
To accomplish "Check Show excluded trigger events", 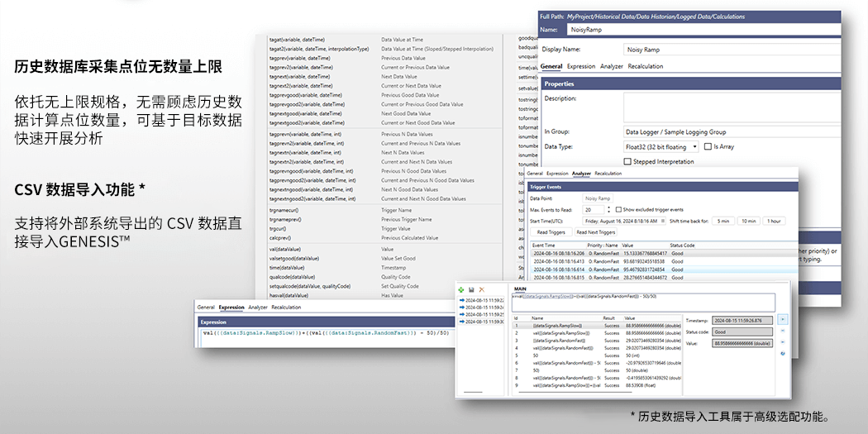I will click(619, 210).
